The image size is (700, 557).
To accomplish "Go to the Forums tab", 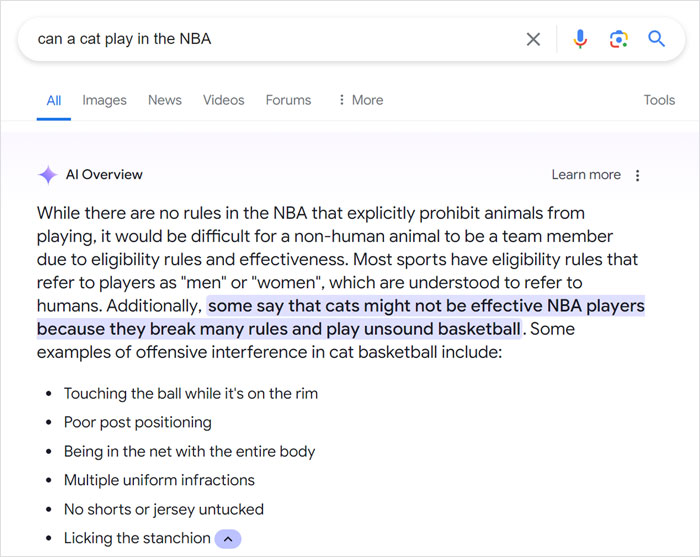I will [288, 100].
